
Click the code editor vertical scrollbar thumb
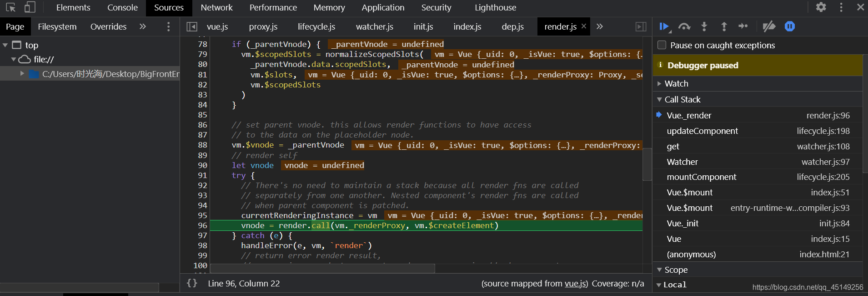pos(647,164)
